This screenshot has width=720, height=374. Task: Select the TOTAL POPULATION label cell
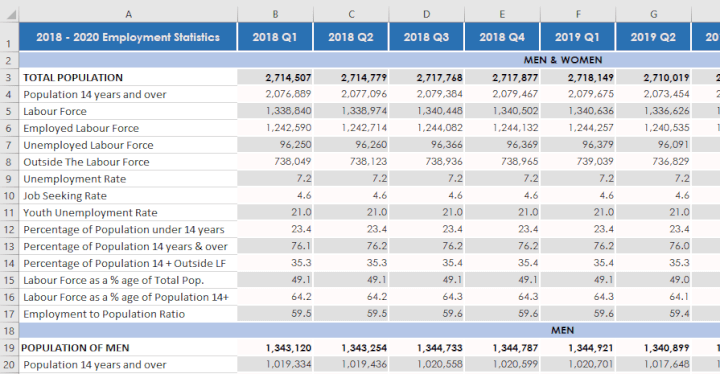tap(128, 77)
